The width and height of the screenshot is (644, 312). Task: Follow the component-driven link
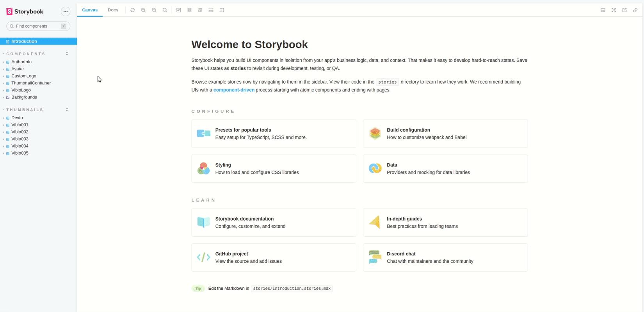[x=234, y=90]
